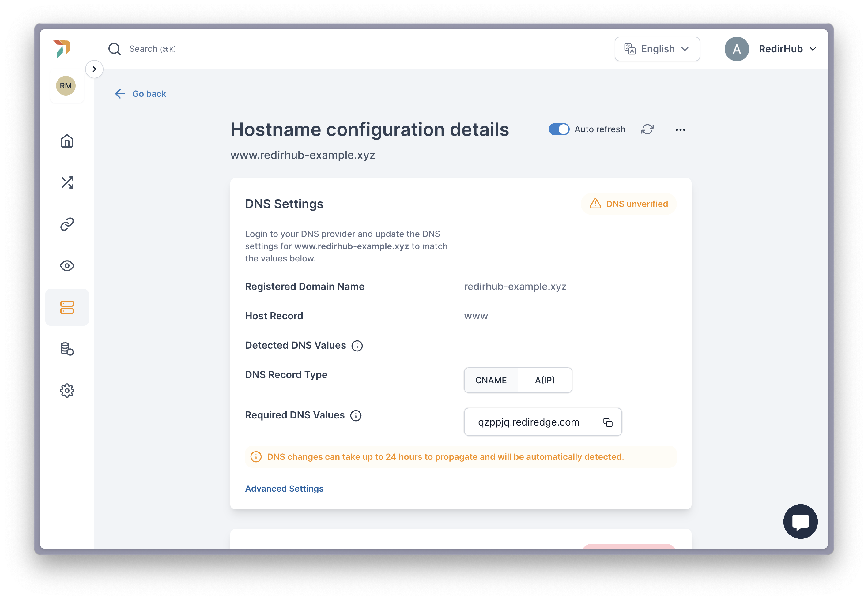Open the Advanced Settings link
The width and height of the screenshot is (868, 600).
(x=284, y=488)
